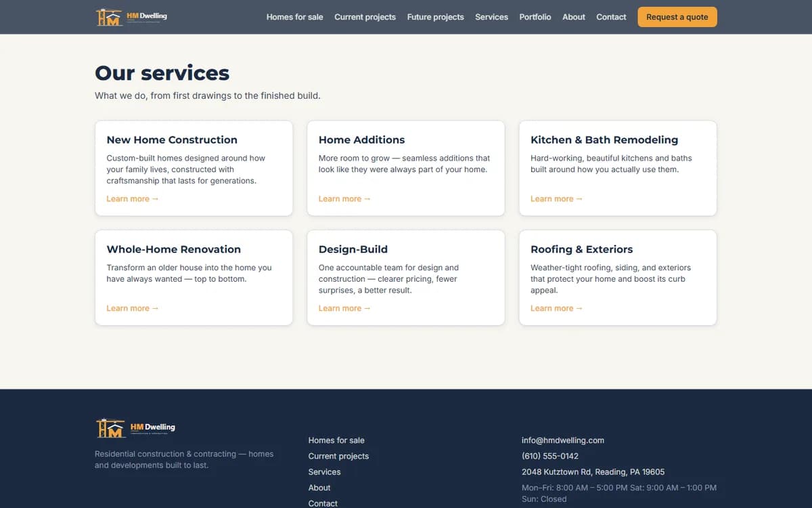Click the 2048 Kutztown Rd address

pyautogui.click(x=593, y=472)
